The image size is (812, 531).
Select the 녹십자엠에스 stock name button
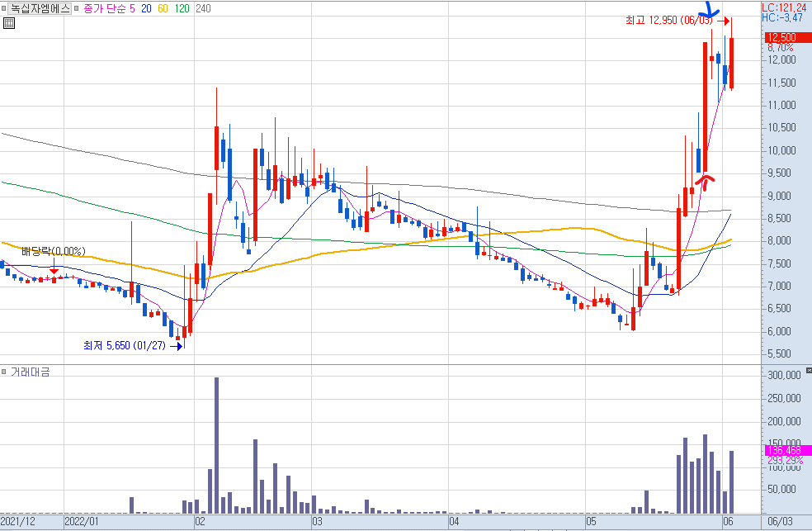40,8
